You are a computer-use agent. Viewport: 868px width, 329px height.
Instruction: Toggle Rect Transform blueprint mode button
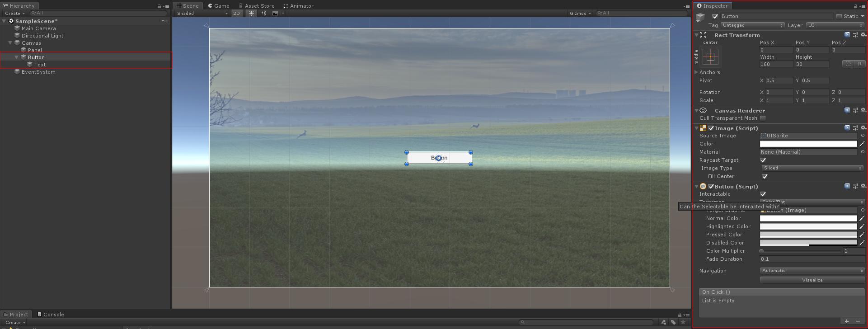click(x=848, y=64)
